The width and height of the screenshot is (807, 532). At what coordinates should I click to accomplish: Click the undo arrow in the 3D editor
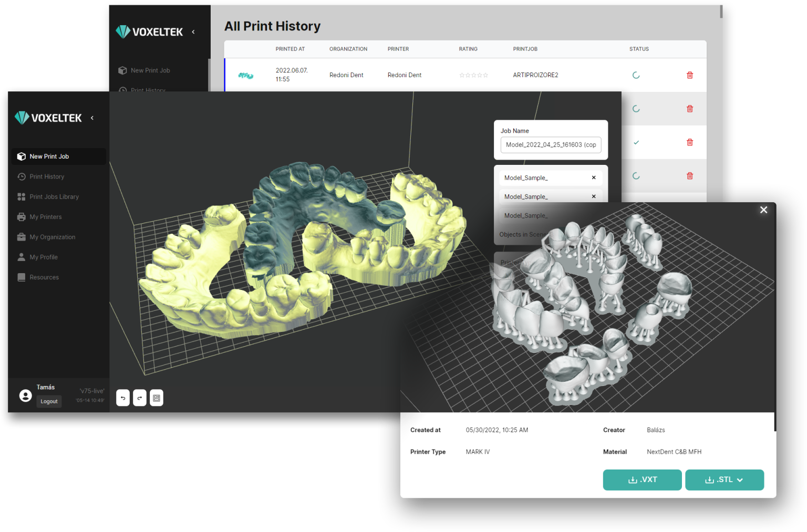point(123,398)
